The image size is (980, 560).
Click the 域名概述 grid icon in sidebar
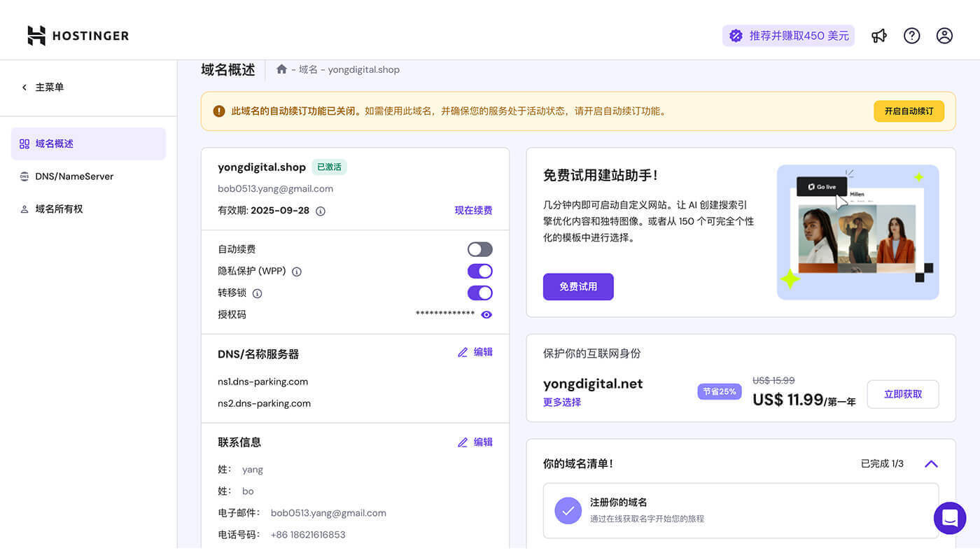tap(24, 143)
